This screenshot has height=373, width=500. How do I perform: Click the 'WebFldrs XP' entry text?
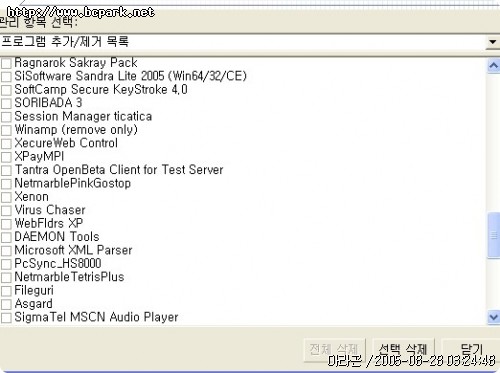click(x=49, y=223)
